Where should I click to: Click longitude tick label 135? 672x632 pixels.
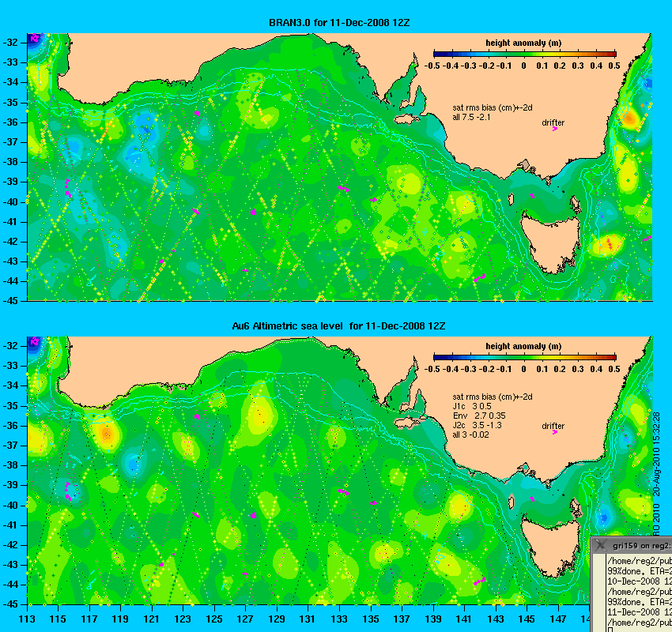tap(371, 619)
